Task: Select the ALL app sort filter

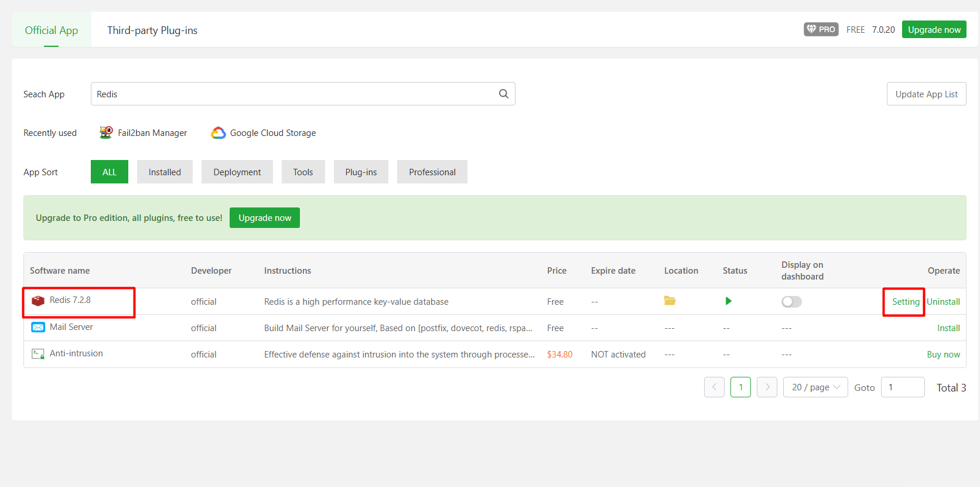Action: point(110,172)
